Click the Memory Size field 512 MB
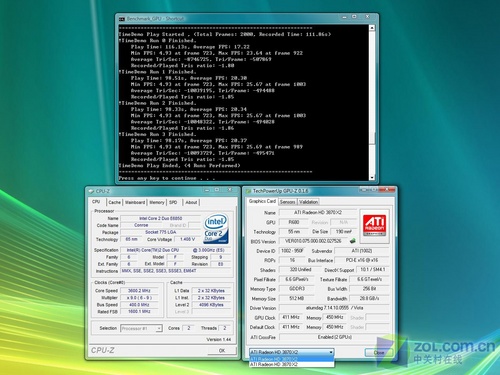This screenshot has height=375, width=500. [297, 298]
